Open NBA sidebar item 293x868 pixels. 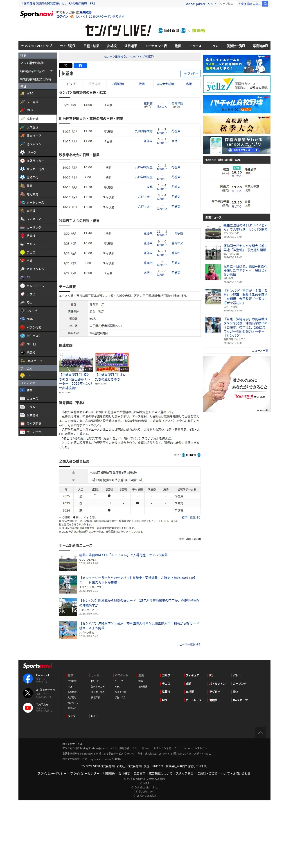37,319
